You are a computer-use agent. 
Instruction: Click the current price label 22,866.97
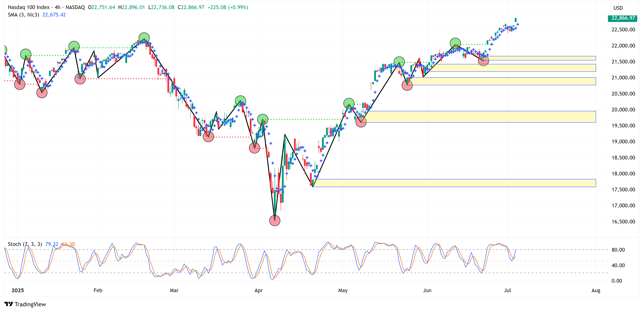(623, 18)
